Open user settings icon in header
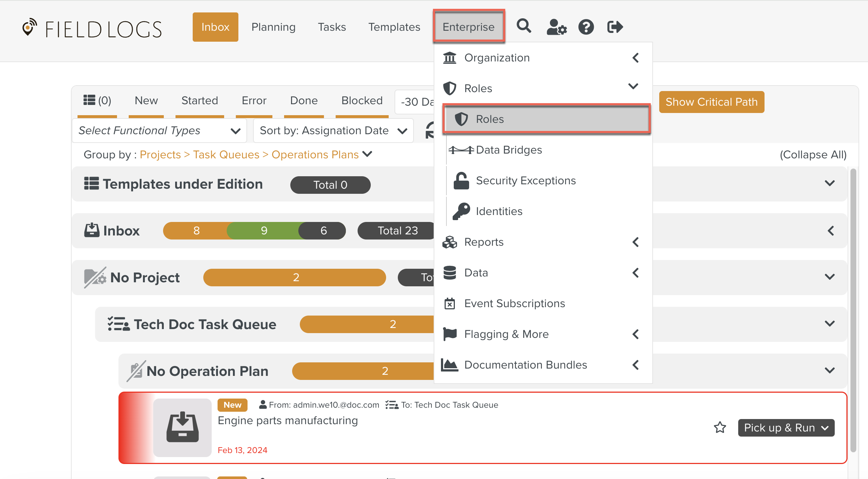 [556, 27]
